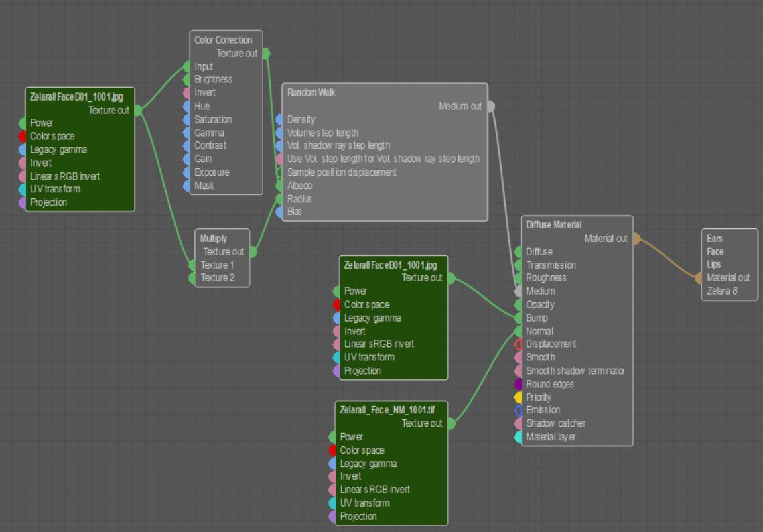Toggle Linear sRGB invert on Zelara8FaceB01 node

pyautogui.click(x=336, y=344)
